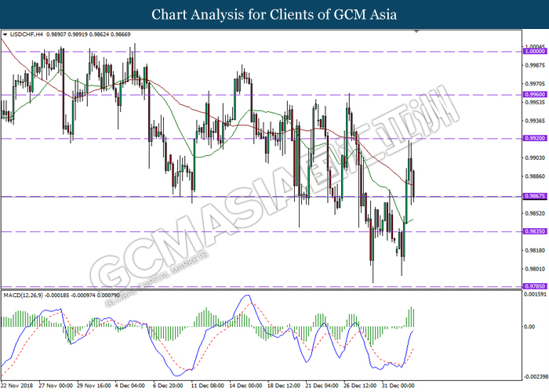This screenshot has height=392, width=549.
Task: Click the OHLC values 0.98907 0.98919 text
Action: [x=67, y=34]
